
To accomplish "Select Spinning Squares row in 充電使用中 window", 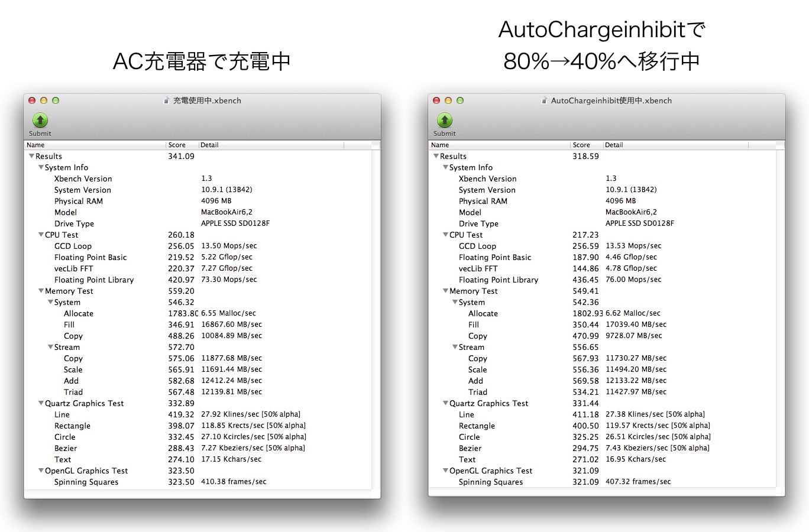I will tap(198, 482).
